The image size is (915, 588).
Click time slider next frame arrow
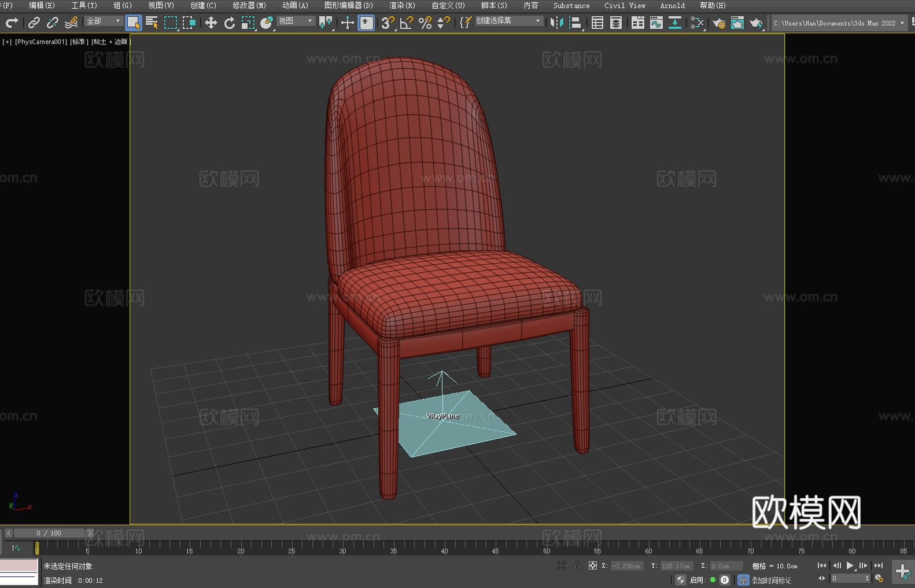click(x=90, y=533)
